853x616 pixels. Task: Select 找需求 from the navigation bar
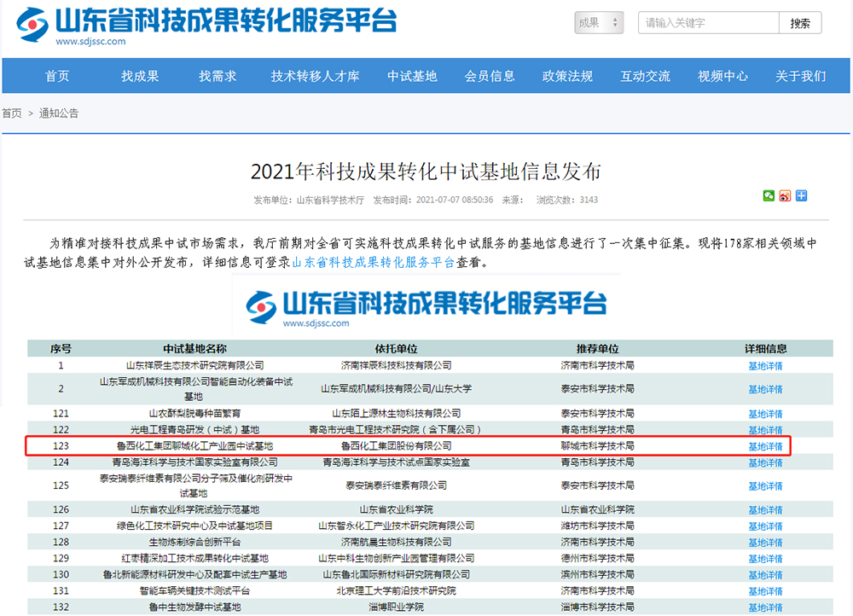click(x=218, y=76)
